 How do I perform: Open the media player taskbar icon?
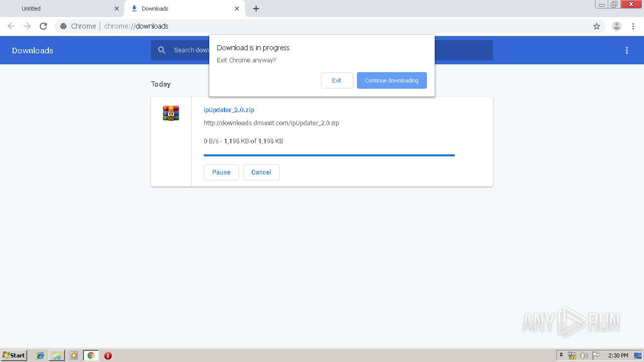(x=74, y=355)
